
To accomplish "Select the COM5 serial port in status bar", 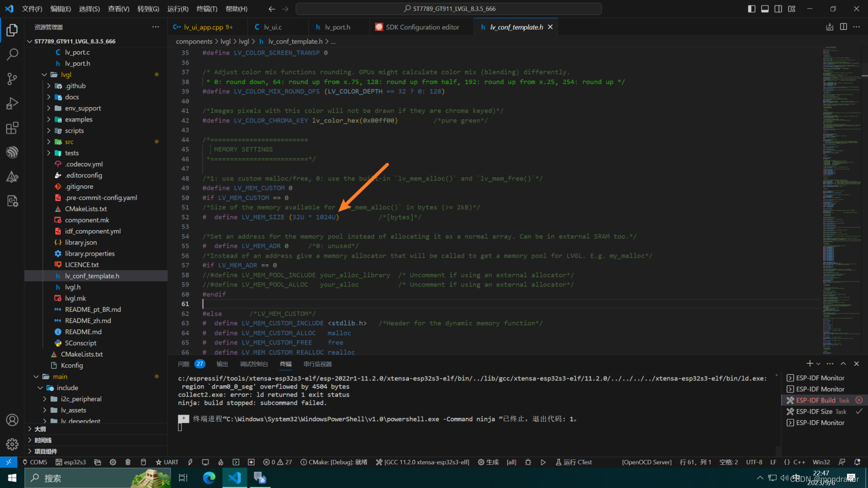I will (35, 462).
